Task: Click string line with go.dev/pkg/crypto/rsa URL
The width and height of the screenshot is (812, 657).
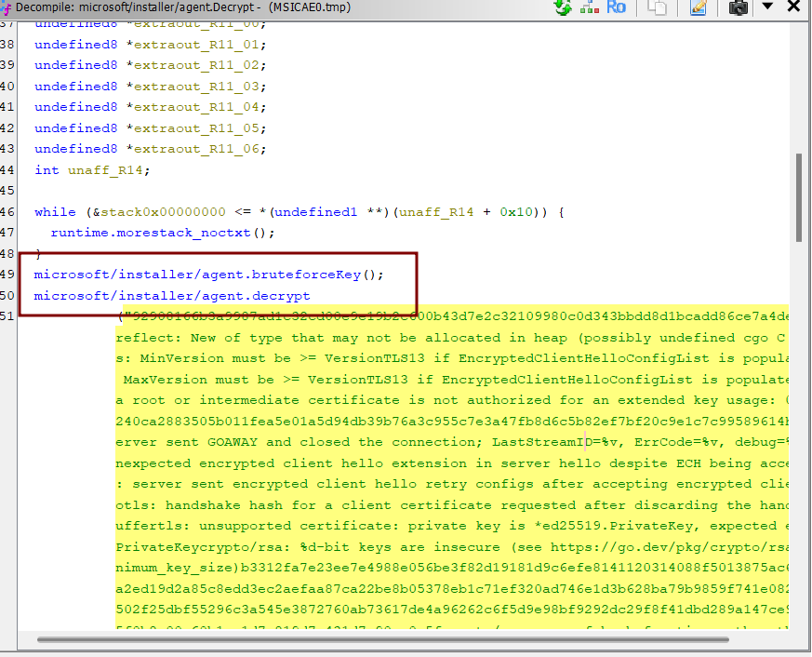Action: [x=452, y=547]
